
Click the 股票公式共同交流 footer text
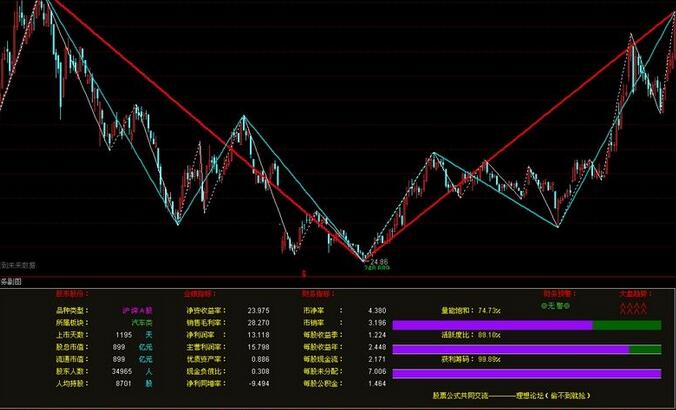click(x=460, y=395)
